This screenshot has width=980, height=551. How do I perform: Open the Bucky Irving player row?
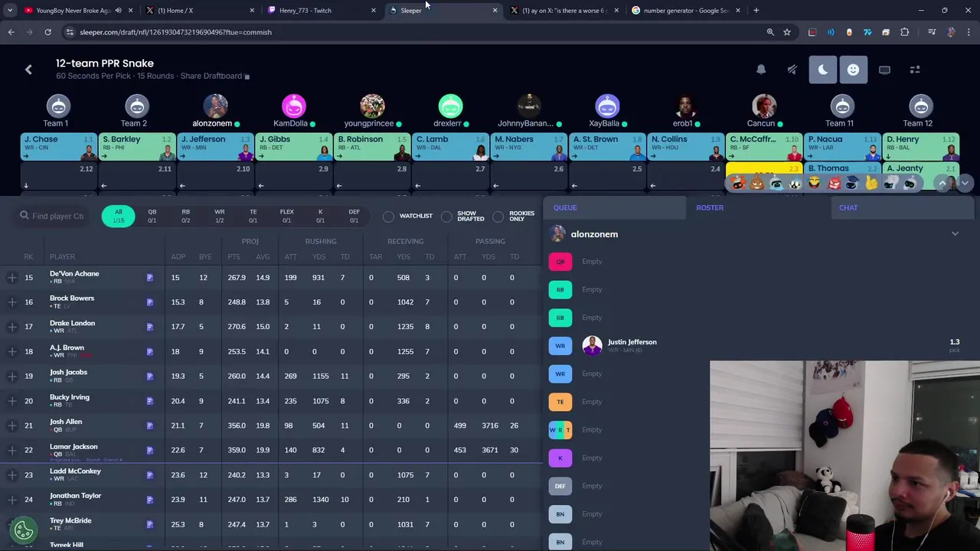coord(271,401)
